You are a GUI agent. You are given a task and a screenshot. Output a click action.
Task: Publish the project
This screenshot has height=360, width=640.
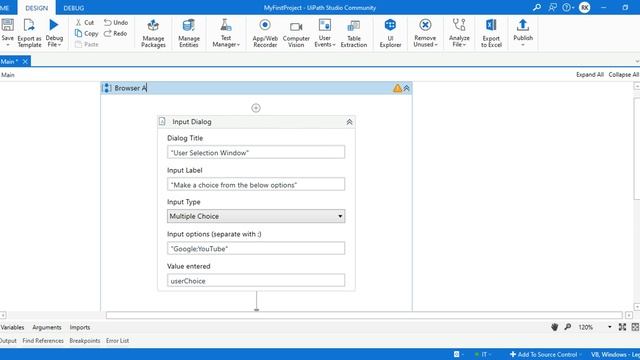(x=523, y=33)
